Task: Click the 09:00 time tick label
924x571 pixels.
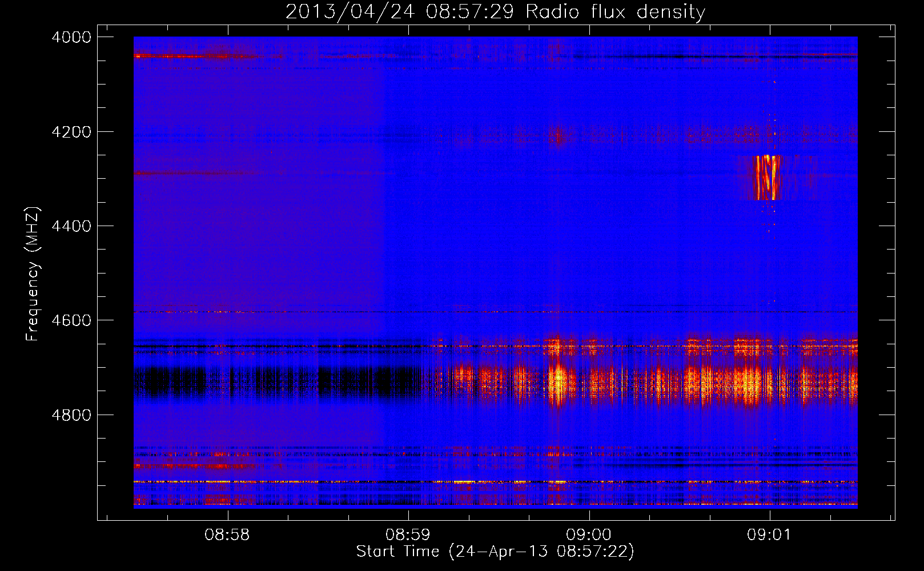Action: [589, 535]
